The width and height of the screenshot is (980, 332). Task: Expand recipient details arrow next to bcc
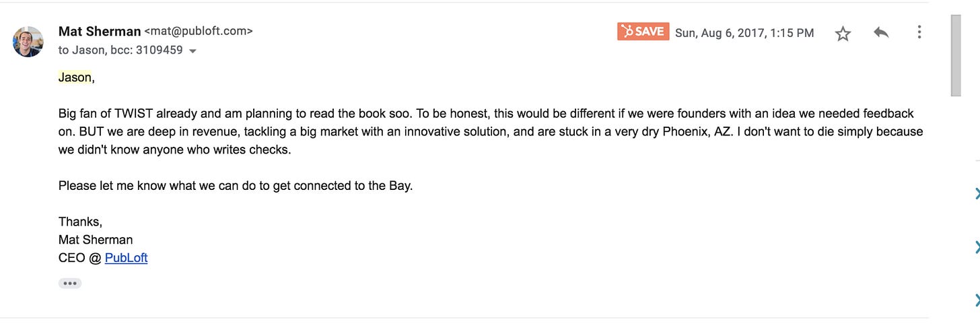point(193,51)
